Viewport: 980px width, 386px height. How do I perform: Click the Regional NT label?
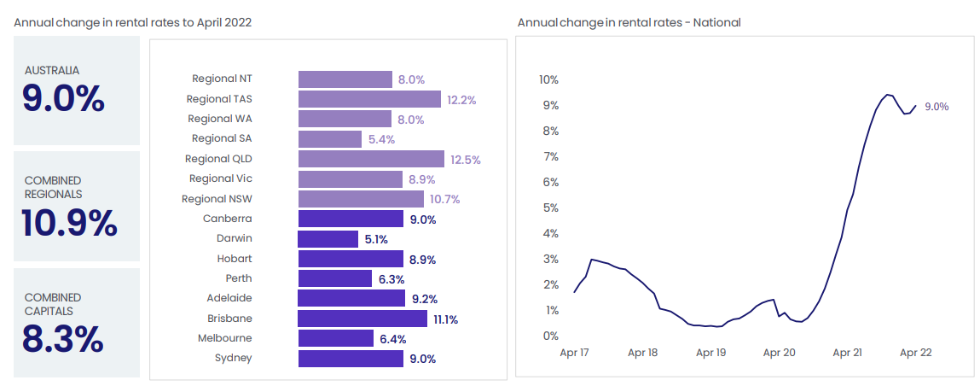pos(222,79)
